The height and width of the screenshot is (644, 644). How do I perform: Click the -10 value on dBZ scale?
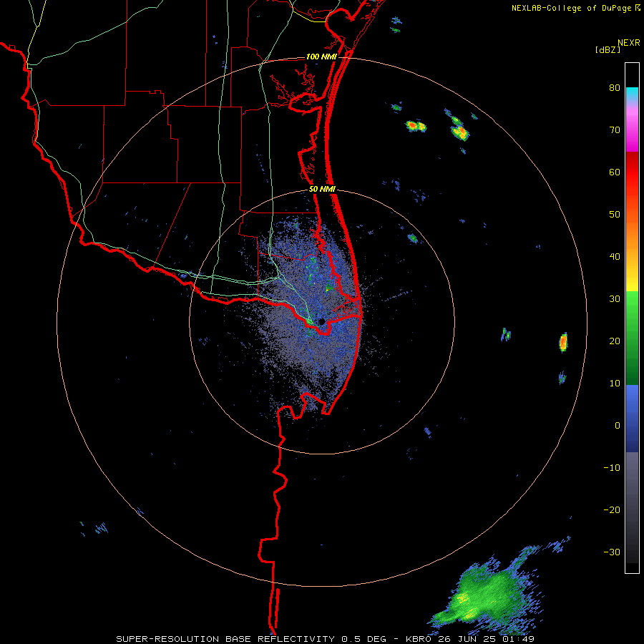click(x=612, y=468)
